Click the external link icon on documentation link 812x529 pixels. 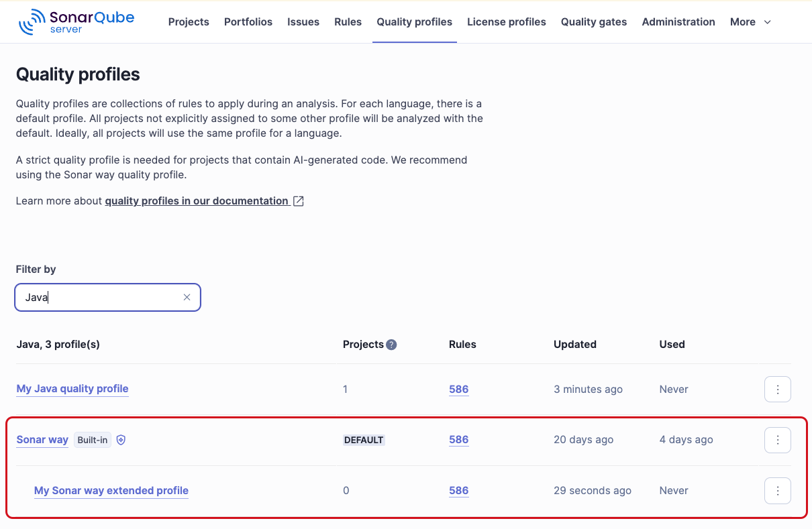[297, 200]
